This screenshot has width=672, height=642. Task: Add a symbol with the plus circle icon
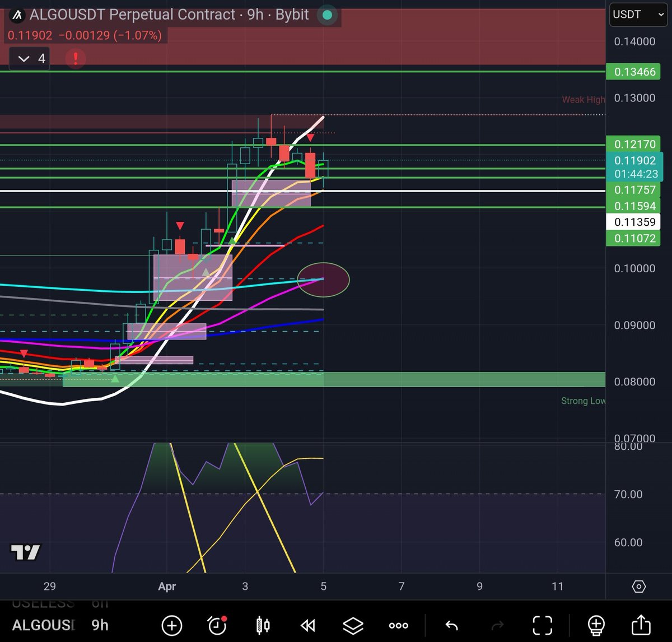(172, 625)
